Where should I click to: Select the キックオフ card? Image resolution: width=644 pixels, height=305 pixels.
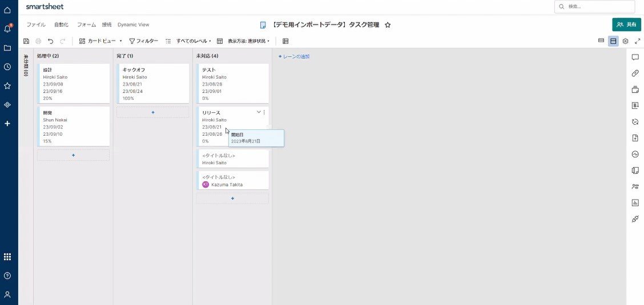click(x=153, y=84)
